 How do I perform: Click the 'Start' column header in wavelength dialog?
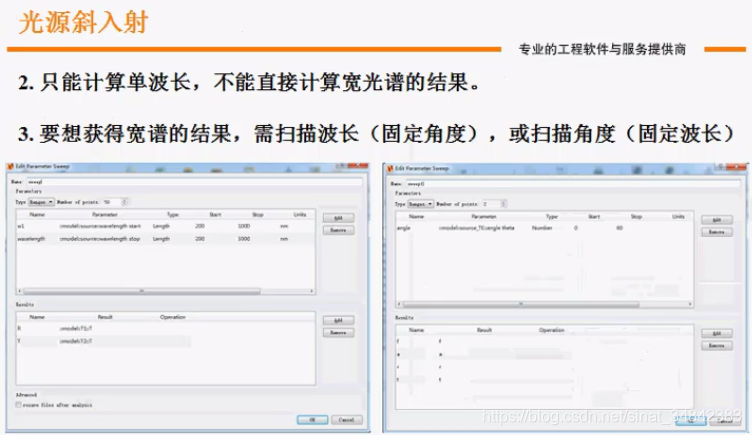(x=215, y=214)
